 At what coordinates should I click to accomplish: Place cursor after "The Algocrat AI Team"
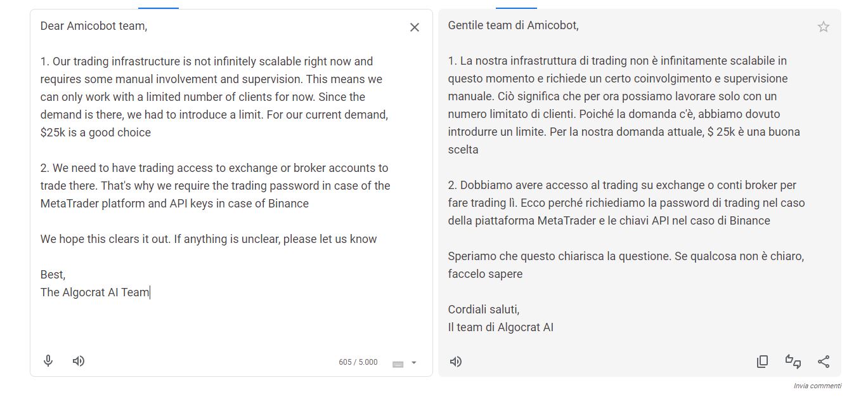click(150, 292)
